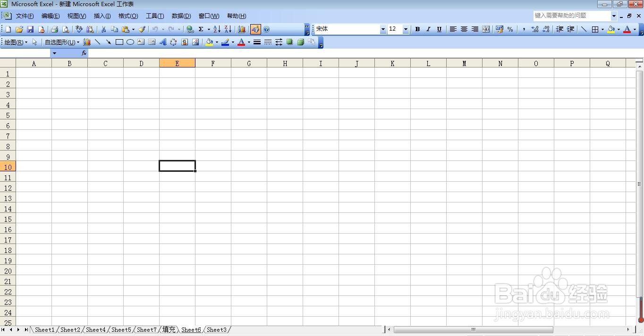Open the 数据(D) menu

point(181,16)
